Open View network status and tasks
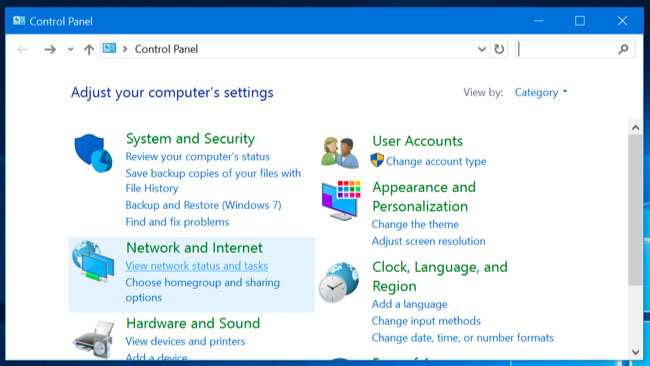This screenshot has height=366, width=650. (x=196, y=266)
